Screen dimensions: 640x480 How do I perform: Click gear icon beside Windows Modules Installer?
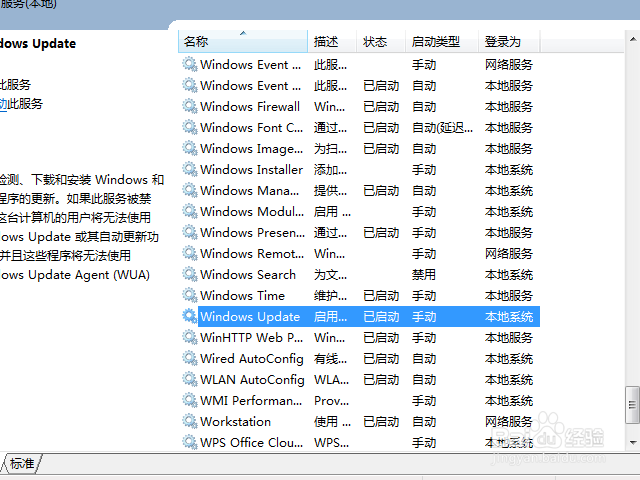click(x=190, y=211)
